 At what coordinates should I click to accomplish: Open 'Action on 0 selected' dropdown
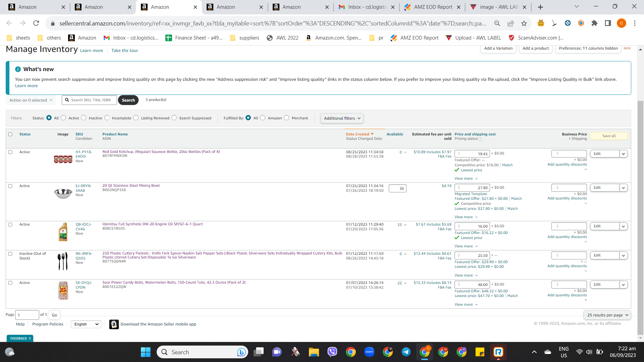coord(31,100)
